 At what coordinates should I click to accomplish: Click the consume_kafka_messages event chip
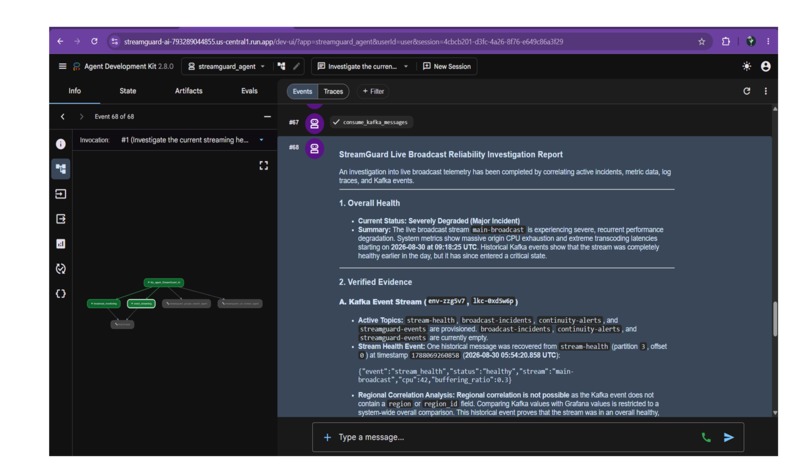pyautogui.click(x=371, y=122)
